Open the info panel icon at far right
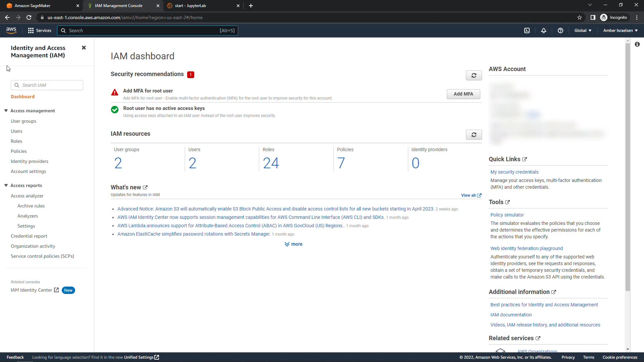644x362 pixels. (x=637, y=44)
